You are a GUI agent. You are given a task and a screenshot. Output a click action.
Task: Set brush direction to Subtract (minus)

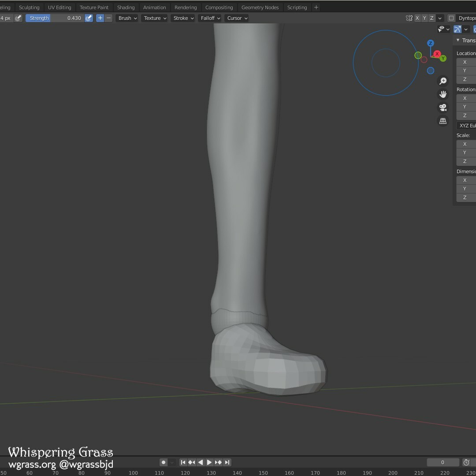coord(109,18)
